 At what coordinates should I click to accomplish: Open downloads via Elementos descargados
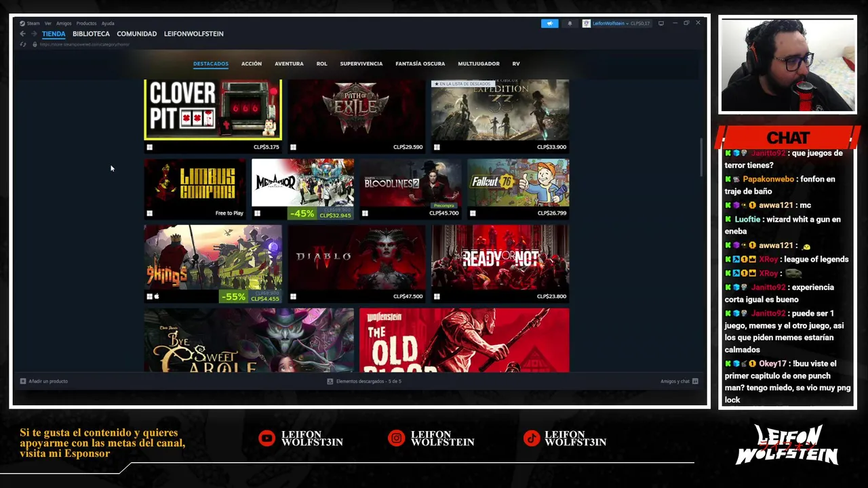(x=364, y=382)
